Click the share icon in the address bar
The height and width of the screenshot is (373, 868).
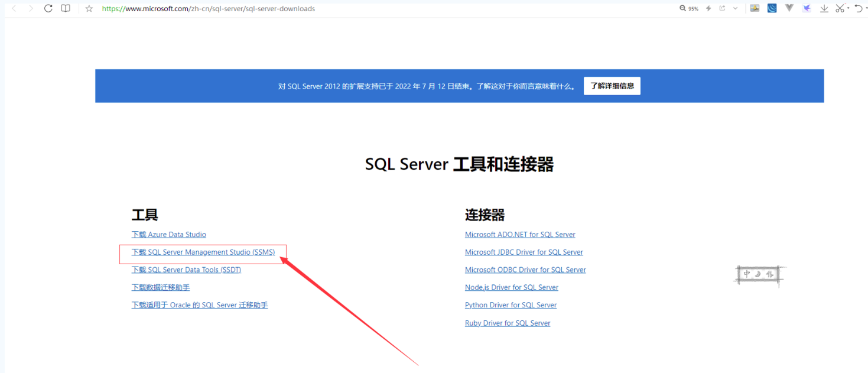(x=722, y=8)
